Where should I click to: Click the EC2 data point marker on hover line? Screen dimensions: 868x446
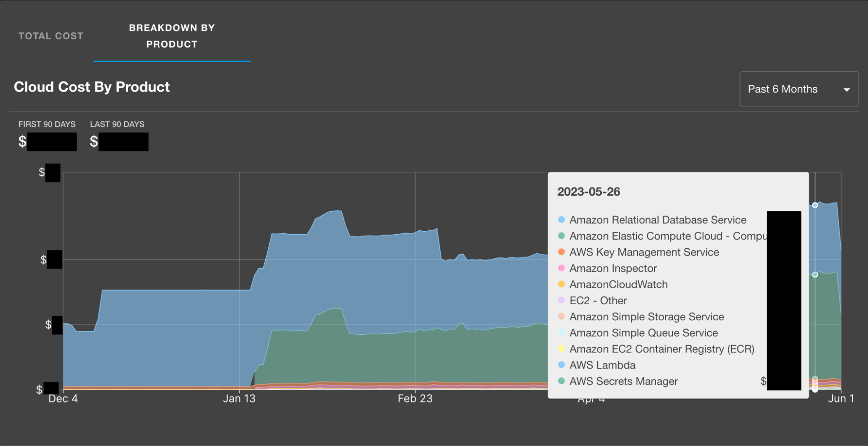(815, 275)
